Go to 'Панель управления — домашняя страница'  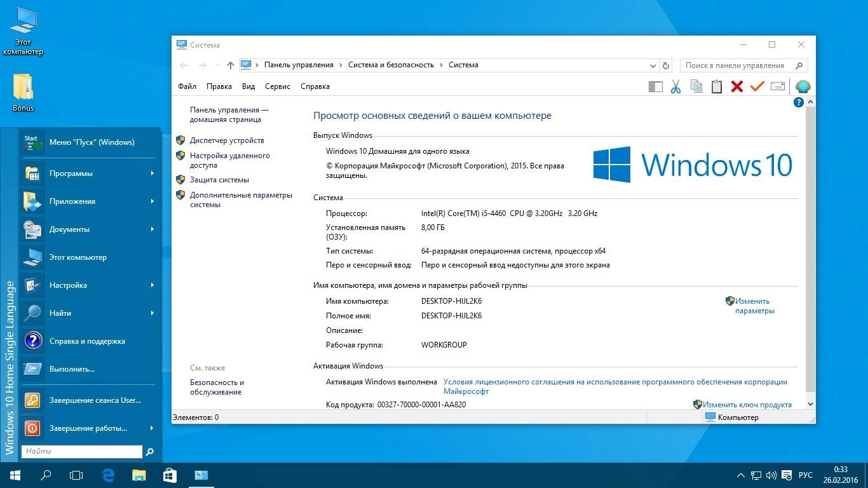[x=229, y=114]
